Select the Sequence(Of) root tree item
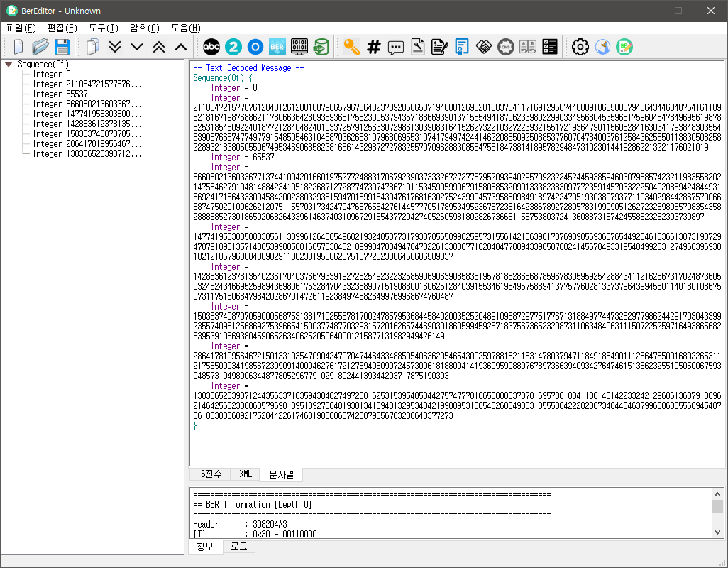This screenshot has width=728, height=568. click(x=43, y=64)
